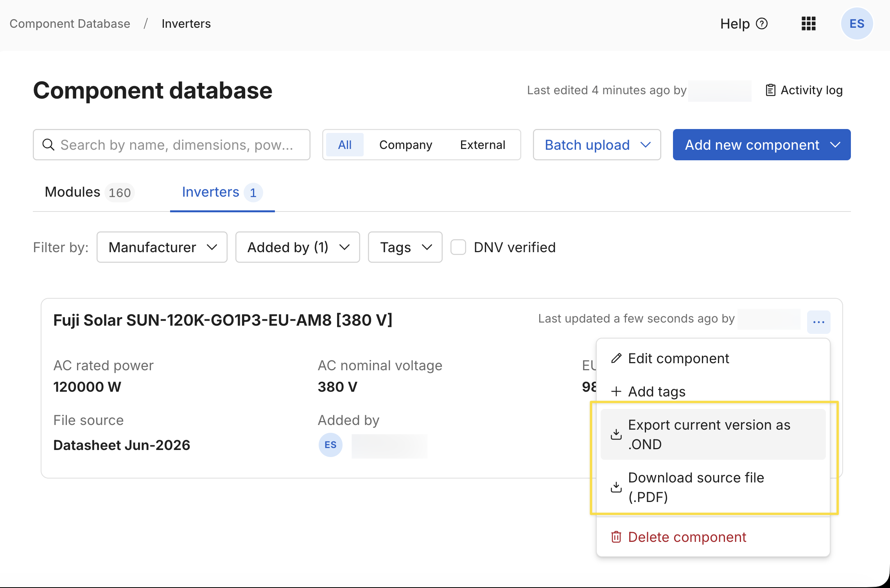The width and height of the screenshot is (890, 588).
Task: Click the 160 count badge on Modules
Action: (x=120, y=193)
